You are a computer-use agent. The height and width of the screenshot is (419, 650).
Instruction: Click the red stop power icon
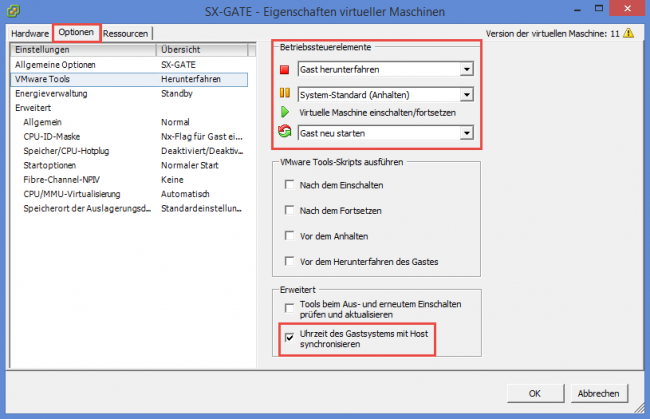[284, 70]
